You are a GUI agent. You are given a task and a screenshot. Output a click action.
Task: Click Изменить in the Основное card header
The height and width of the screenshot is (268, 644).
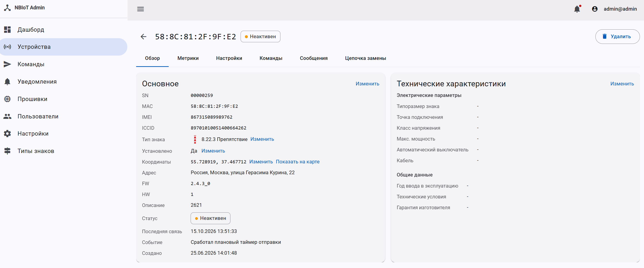pyautogui.click(x=367, y=84)
